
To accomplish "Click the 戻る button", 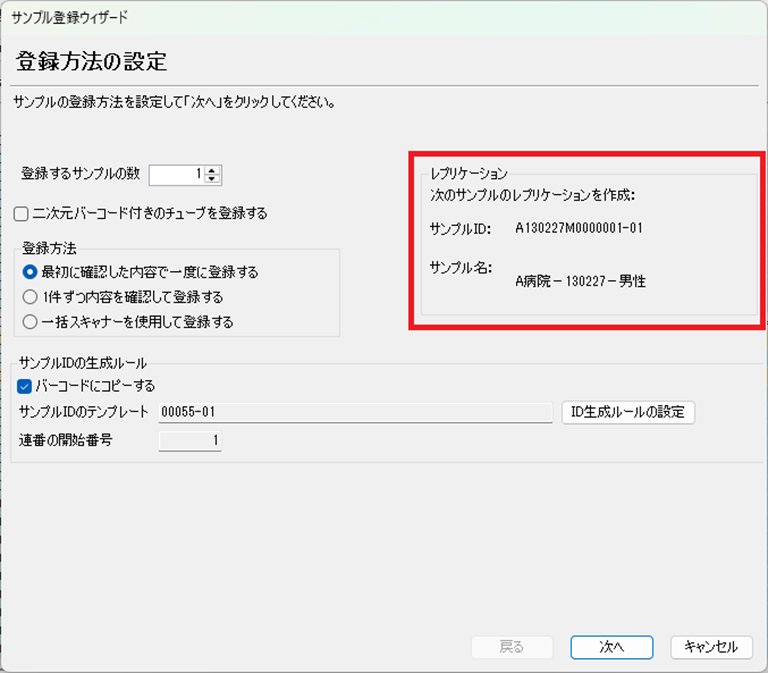I will 511,647.
